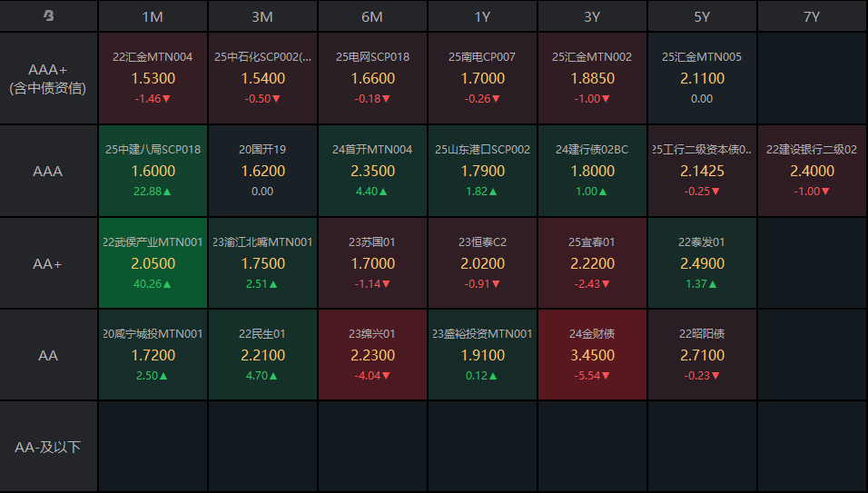Click the 22武侯产业MTN001 cell
The width and height of the screenshot is (868, 493).
pos(153,263)
